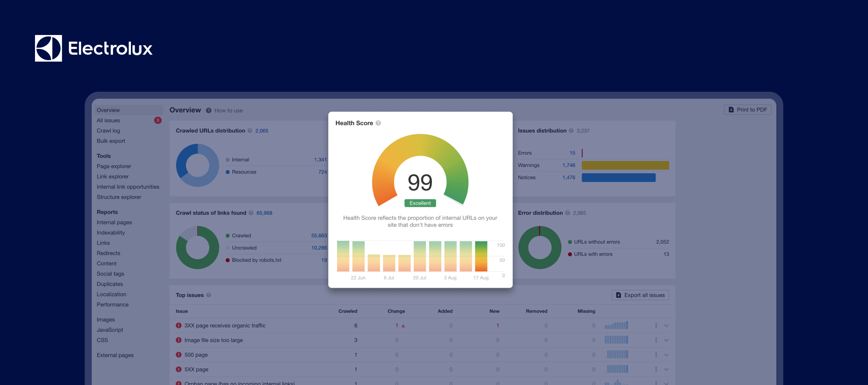
Task: Switch to All issues in the sidebar
Action: click(x=108, y=120)
